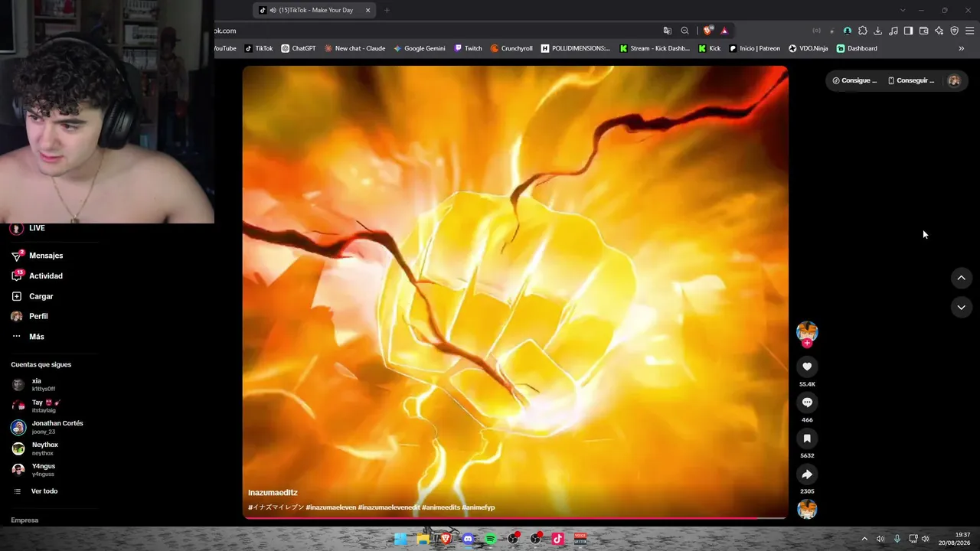
Task: Open Discord from the taskbar
Action: point(468,539)
